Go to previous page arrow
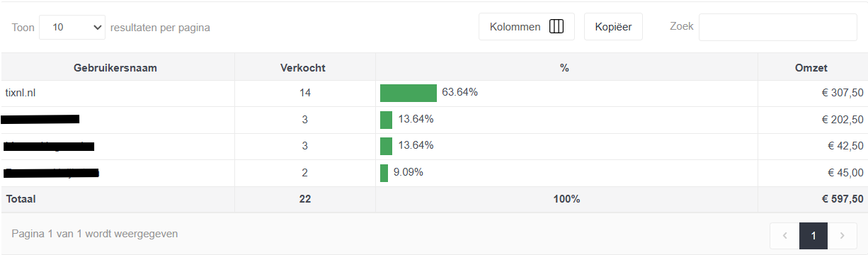The width and height of the screenshot is (868, 255). 785,235
